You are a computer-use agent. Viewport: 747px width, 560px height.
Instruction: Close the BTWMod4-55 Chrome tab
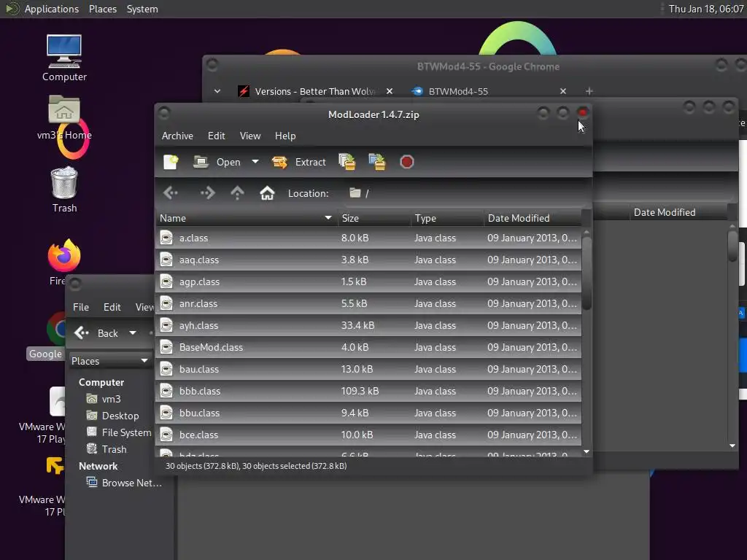563,91
